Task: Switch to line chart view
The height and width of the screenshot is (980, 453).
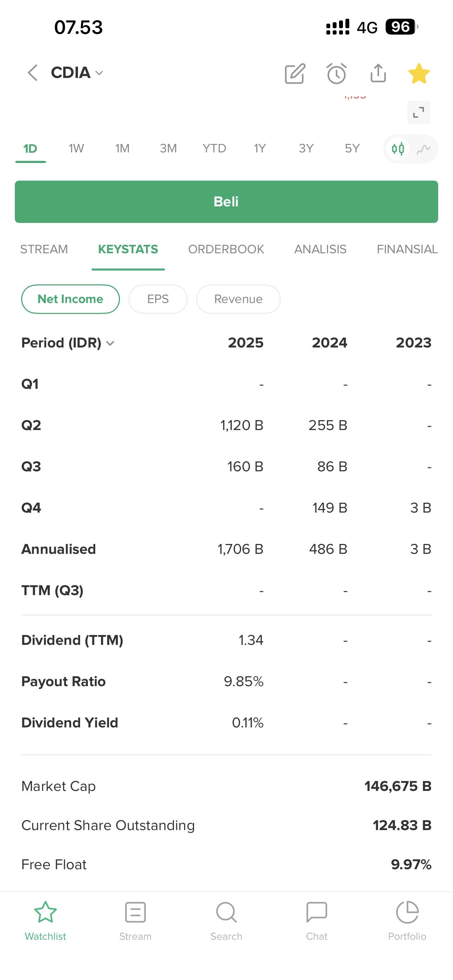Action: pos(423,149)
